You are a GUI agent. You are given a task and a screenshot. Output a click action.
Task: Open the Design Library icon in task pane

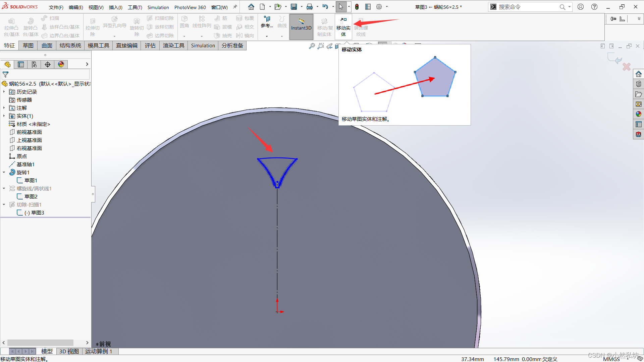coord(639,84)
